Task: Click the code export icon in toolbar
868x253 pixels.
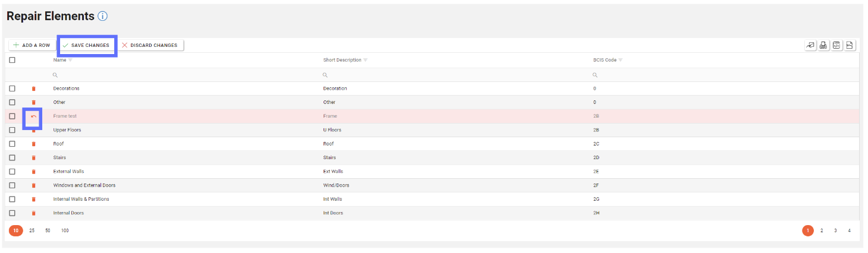Action: coord(836,45)
